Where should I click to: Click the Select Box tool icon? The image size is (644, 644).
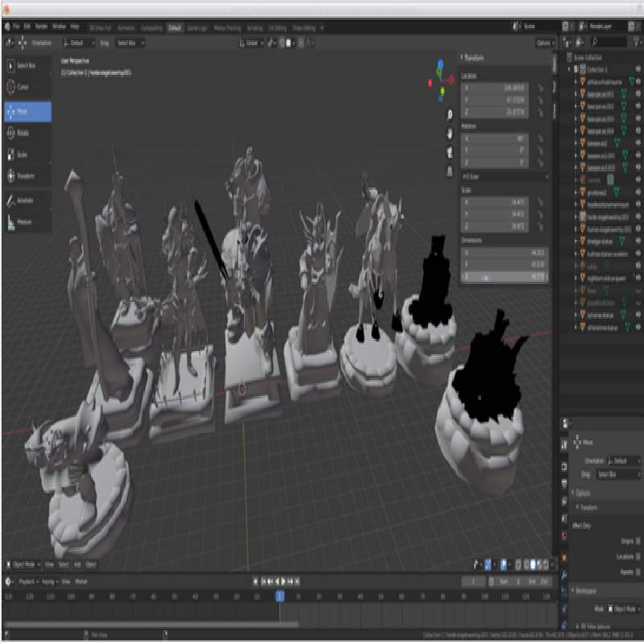click(11, 66)
